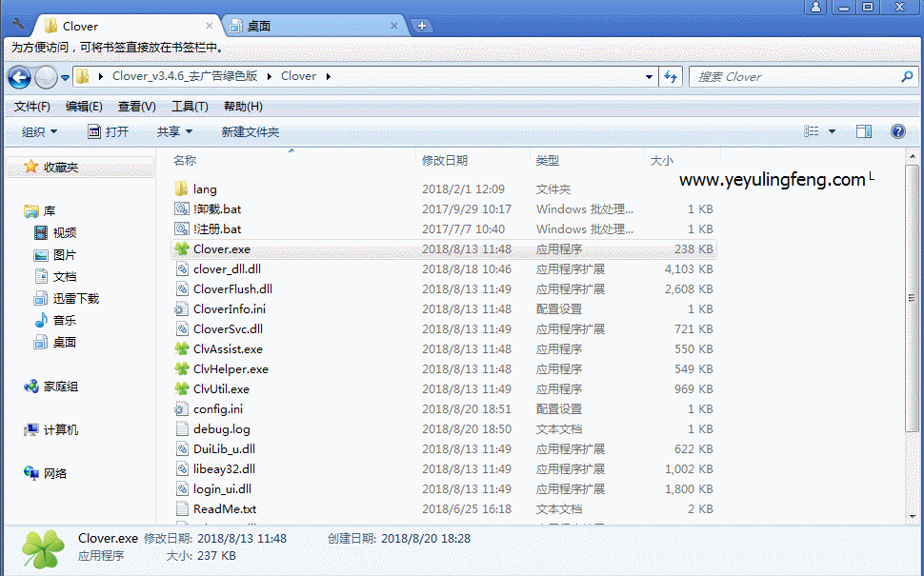Click the user account icon in title bar

(815, 8)
